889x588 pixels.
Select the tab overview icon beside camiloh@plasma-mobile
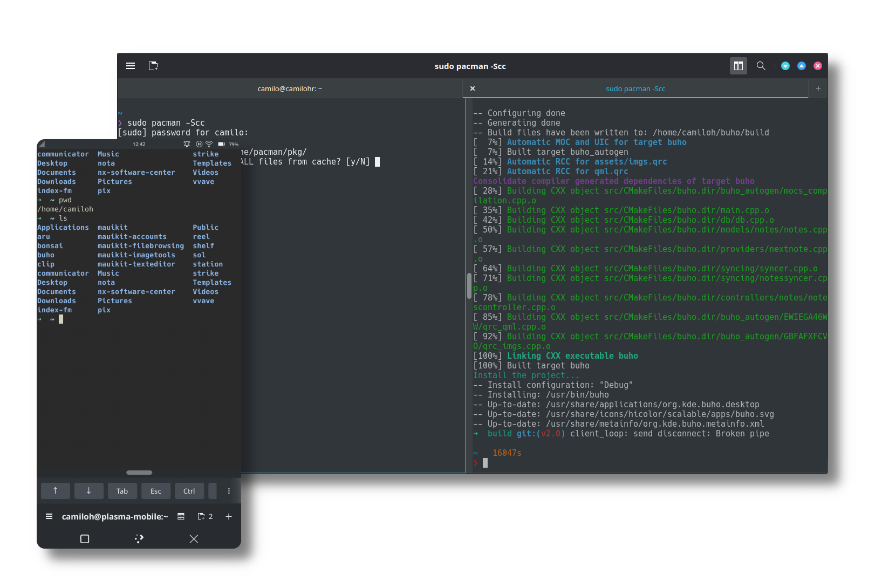(x=181, y=516)
